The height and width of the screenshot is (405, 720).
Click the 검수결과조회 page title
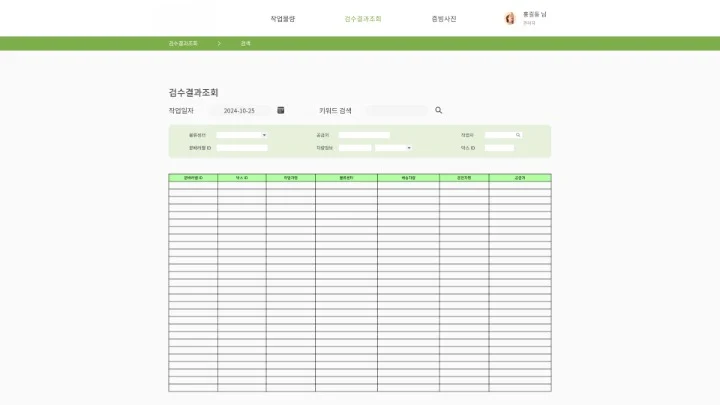[193, 93]
